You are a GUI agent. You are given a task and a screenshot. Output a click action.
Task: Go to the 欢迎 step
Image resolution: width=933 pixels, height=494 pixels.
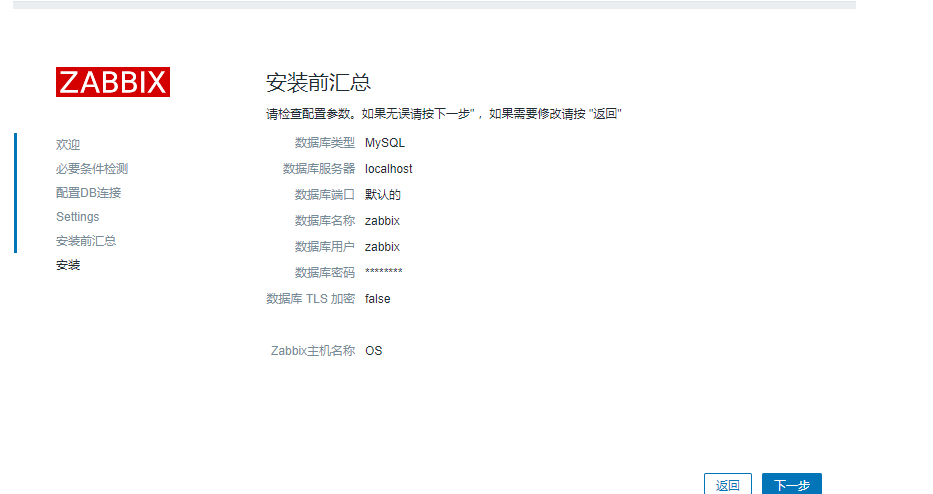click(x=68, y=145)
